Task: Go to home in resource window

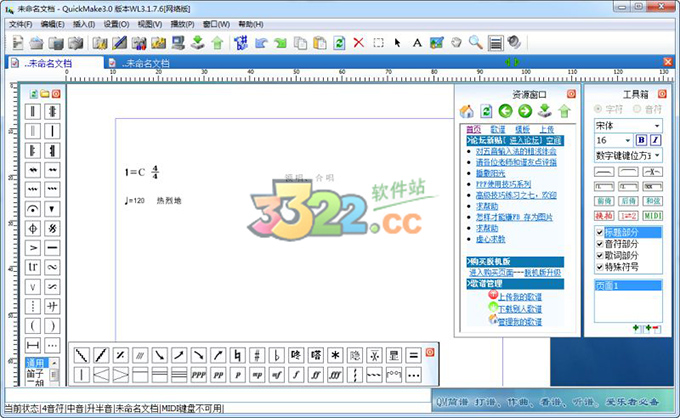Action: [466, 111]
